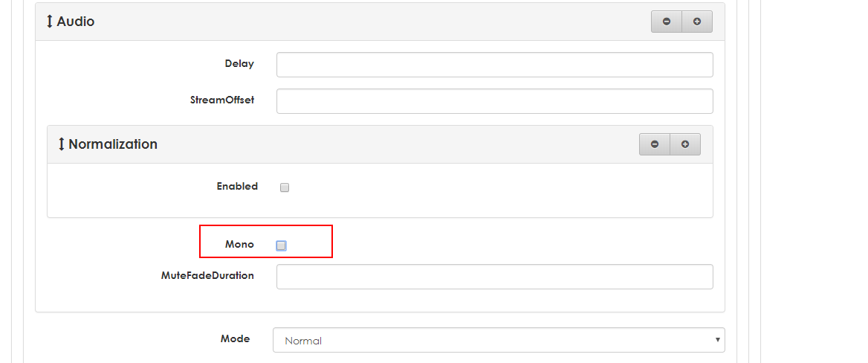
Task: Click the Delay field label
Action: [239, 64]
